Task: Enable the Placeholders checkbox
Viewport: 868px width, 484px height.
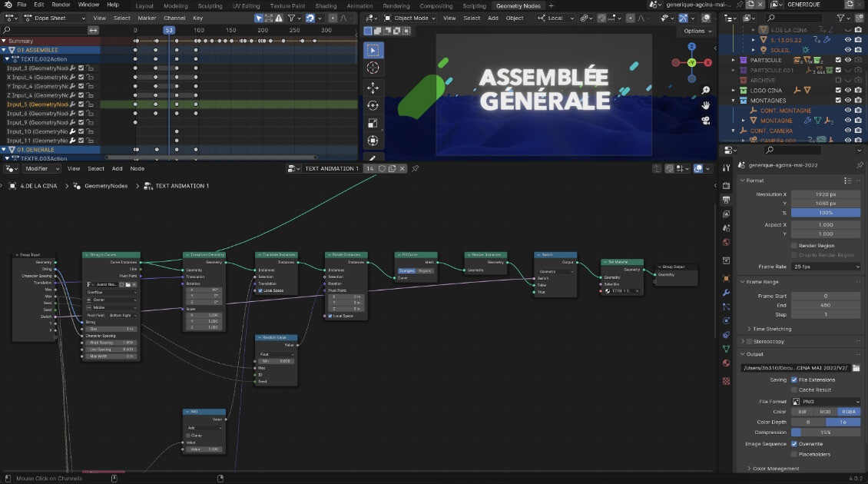Action: (x=793, y=454)
